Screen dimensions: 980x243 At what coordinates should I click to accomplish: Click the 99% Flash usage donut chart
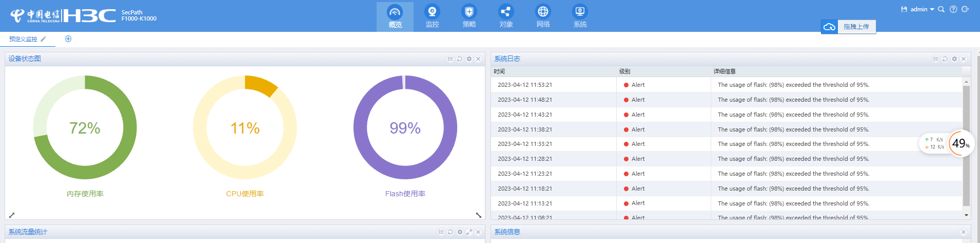(405, 127)
